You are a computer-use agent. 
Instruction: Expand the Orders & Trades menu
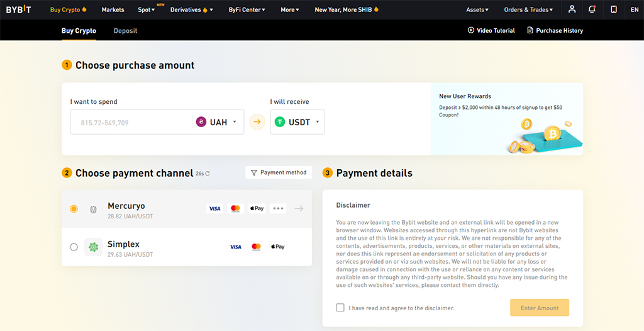point(528,9)
